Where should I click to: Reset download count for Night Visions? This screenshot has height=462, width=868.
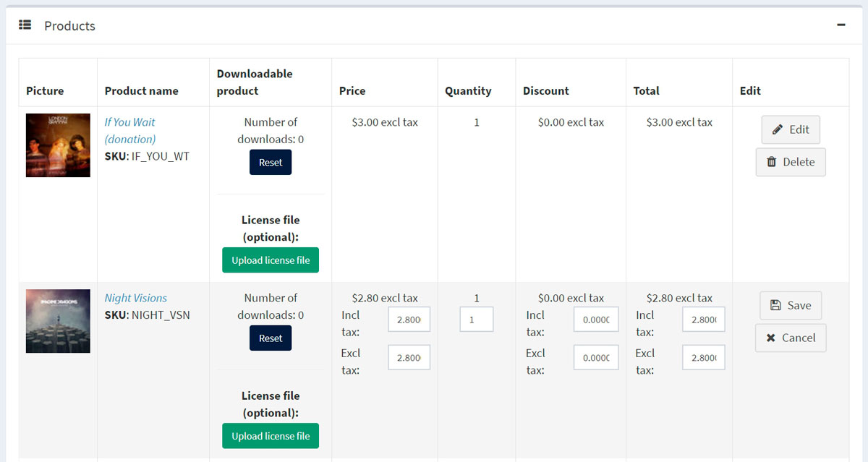(271, 338)
